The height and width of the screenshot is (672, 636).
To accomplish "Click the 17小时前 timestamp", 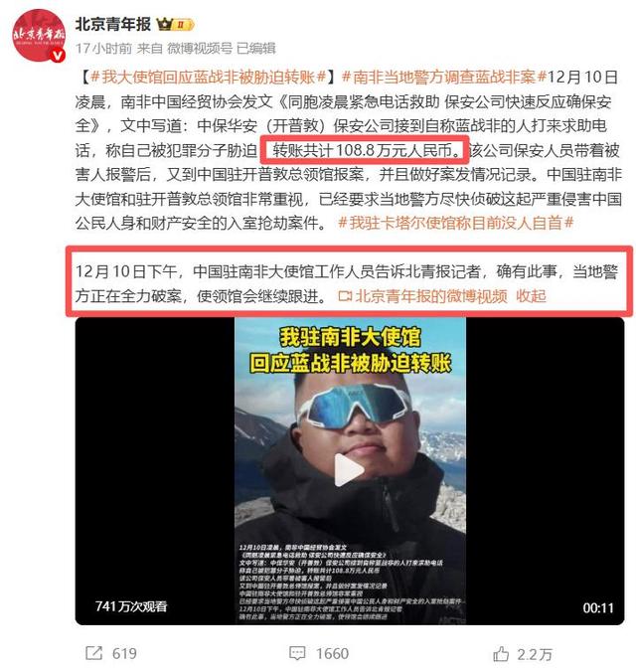I will (103, 49).
